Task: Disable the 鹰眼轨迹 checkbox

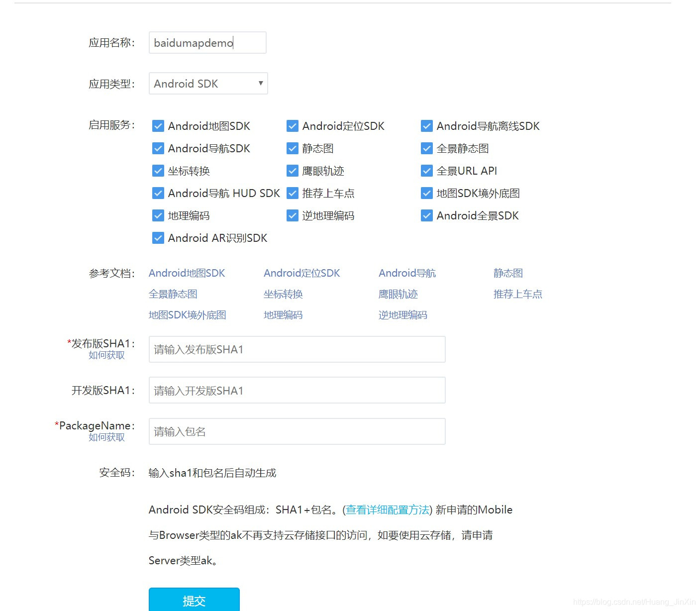Action: [x=293, y=171]
